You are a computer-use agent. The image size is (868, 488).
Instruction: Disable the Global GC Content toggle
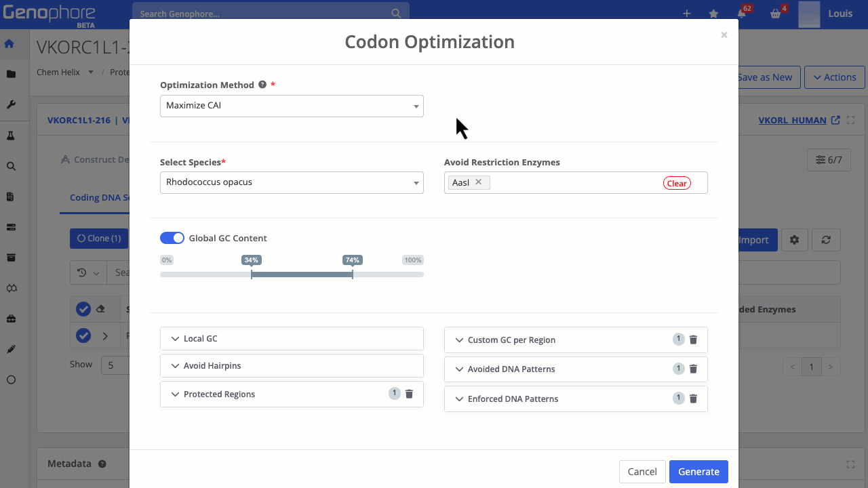point(172,238)
